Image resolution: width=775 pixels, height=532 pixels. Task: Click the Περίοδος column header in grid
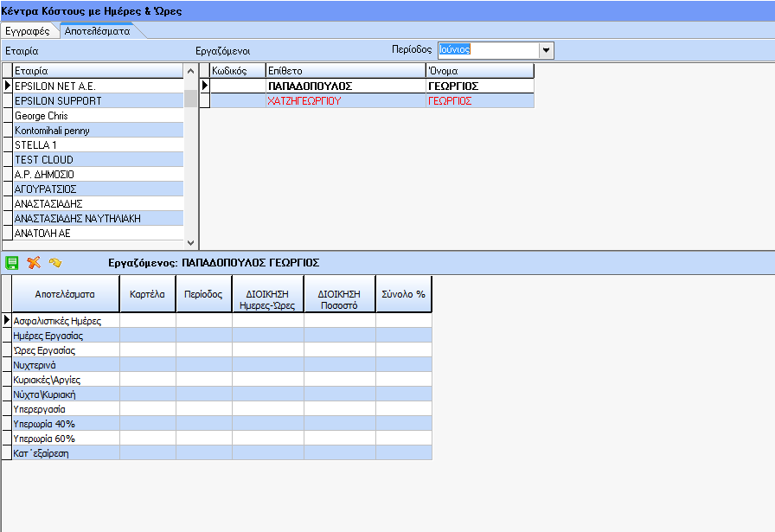(203, 294)
